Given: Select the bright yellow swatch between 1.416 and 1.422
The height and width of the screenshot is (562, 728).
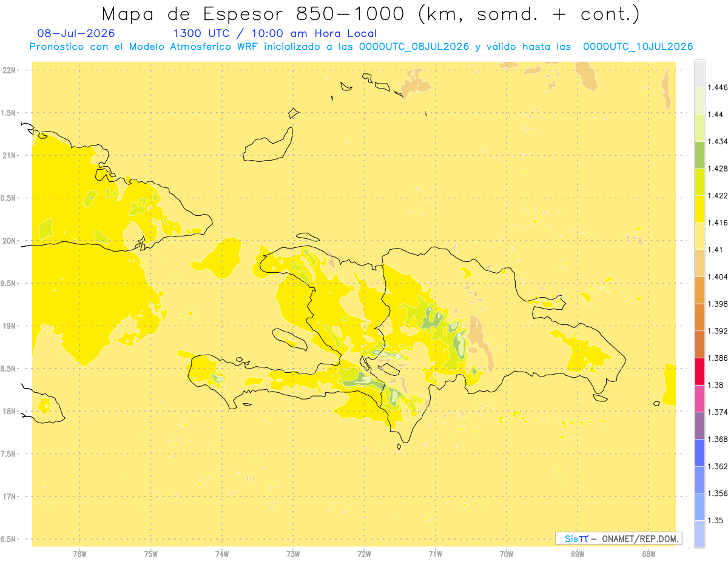Looking at the screenshot, I should point(699,209).
